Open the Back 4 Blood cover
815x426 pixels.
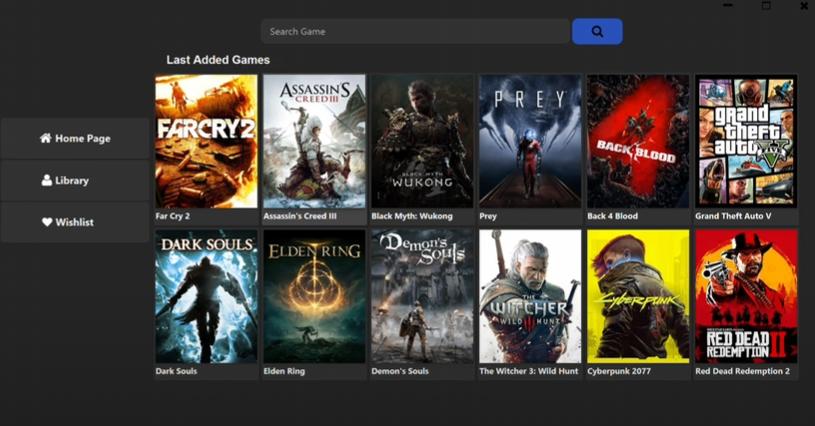pyautogui.click(x=638, y=141)
